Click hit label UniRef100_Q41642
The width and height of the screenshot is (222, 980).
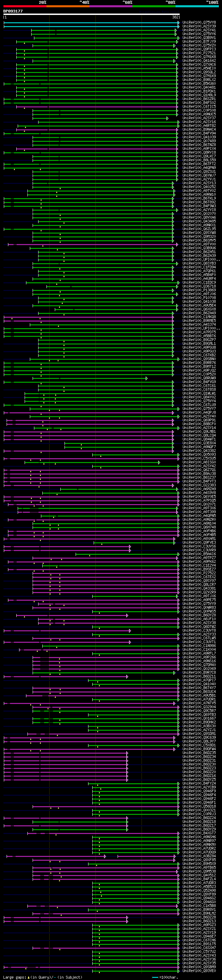coord(199,61)
